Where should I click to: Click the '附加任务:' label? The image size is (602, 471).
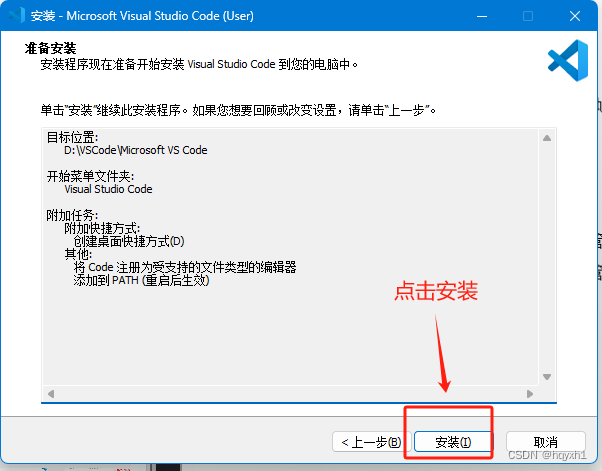[x=72, y=215]
